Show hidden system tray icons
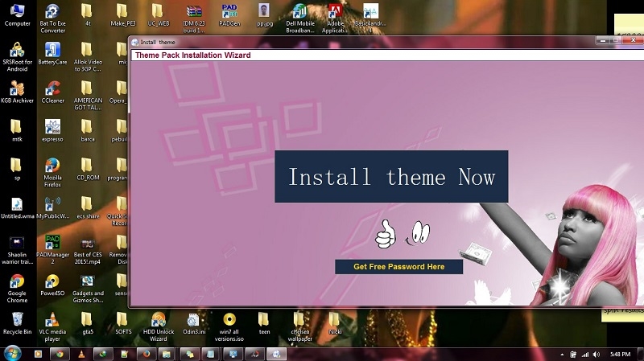This screenshot has height=361, width=644. click(x=561, y=354)
